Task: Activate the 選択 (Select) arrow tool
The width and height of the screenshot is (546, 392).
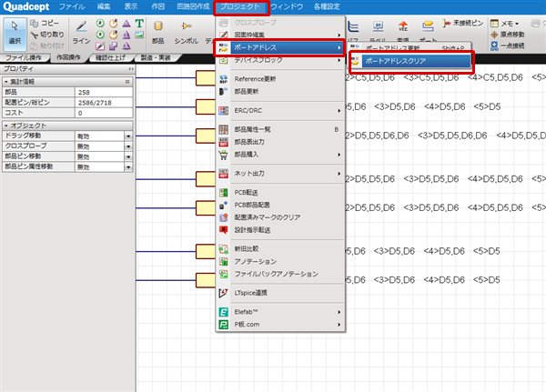Action: [x=15, y=34]
